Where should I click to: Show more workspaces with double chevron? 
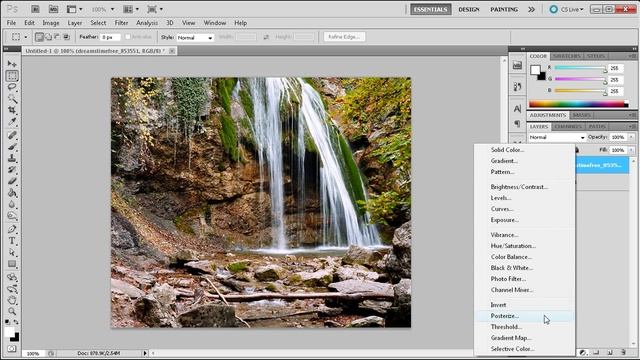pyautogui.click(x=531, y=9)
